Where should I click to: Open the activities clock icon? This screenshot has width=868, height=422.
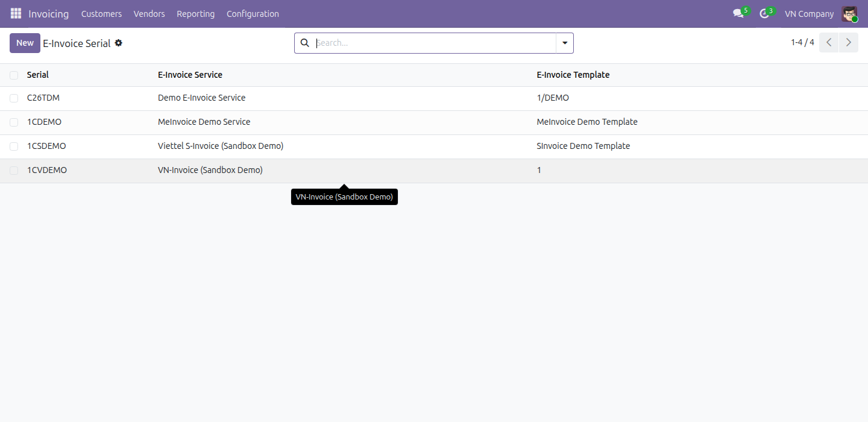point(764,13)
